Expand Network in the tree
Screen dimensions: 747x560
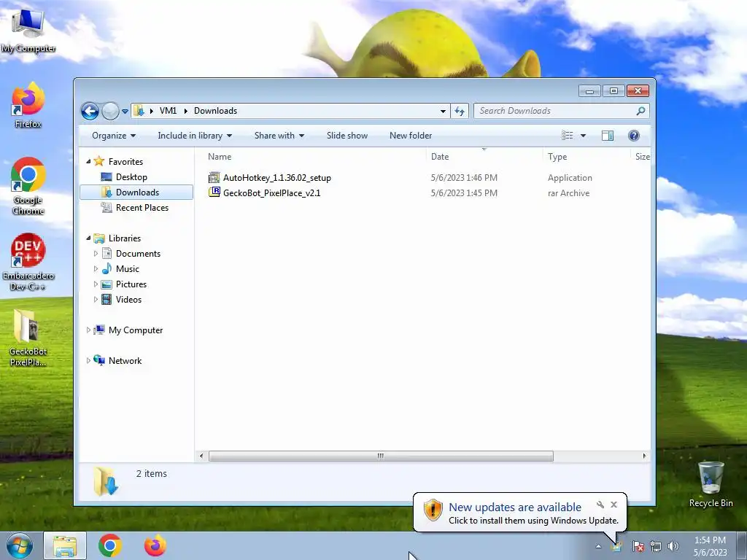point(88,360)
